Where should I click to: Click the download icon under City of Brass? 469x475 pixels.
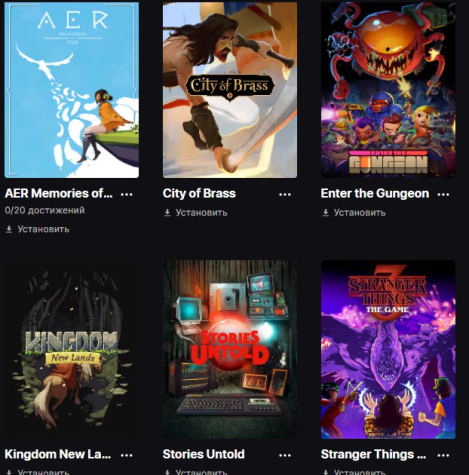coord(167,213)
